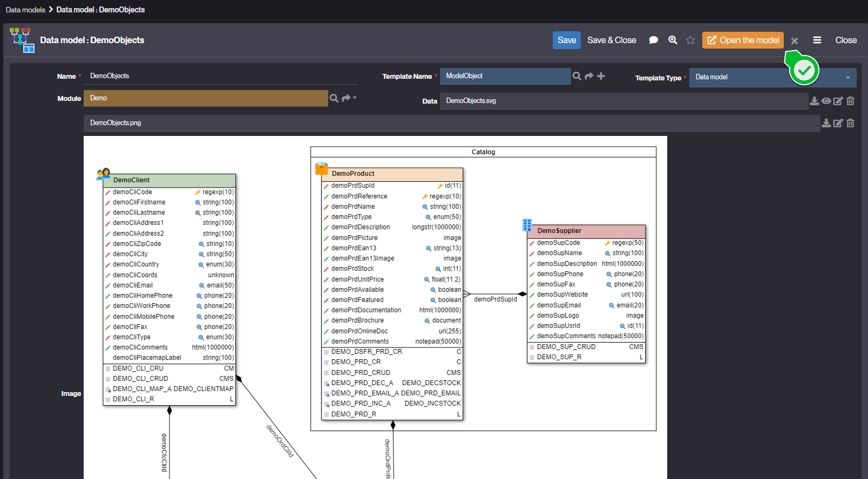Click Save & Close
Screen dimensions: 868x479
click(x=612, y=40)
